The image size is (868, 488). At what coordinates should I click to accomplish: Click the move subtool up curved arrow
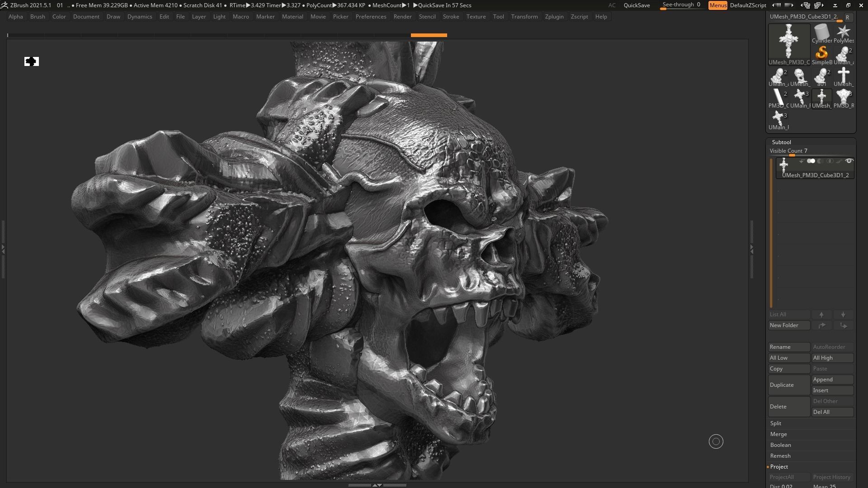(x=821, y=325)
